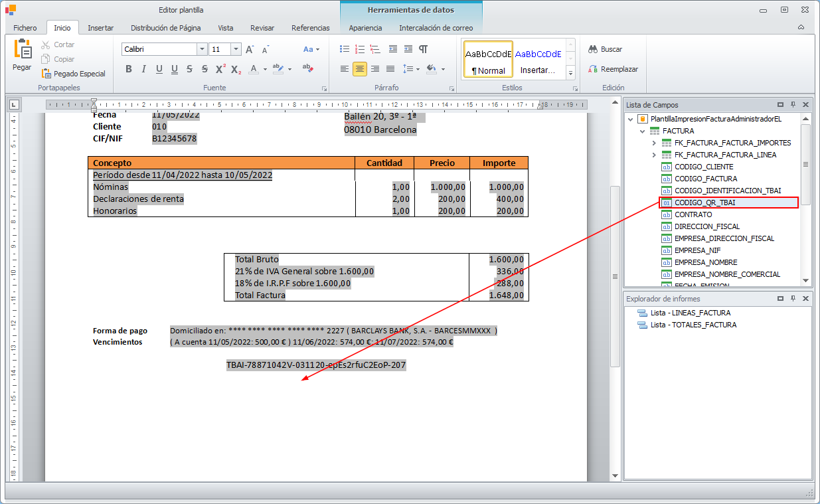This screenshot has height=504, width=820.
Task: Enable center paragraph alignment
Action: (x=360, y=69)
